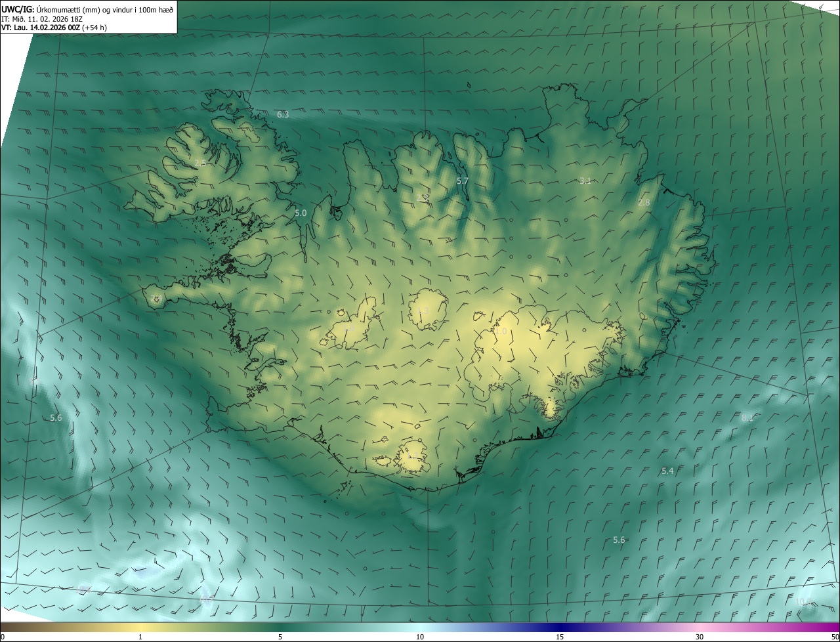Click the 5.6 label off the west coast
This screenshot has width=840, height=642.
(56, 418)
